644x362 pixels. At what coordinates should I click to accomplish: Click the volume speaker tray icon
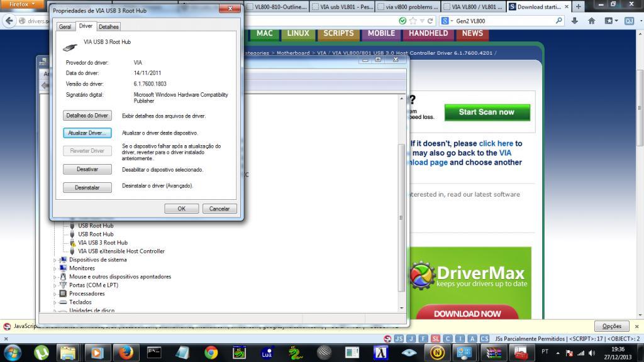click(591, 353)
